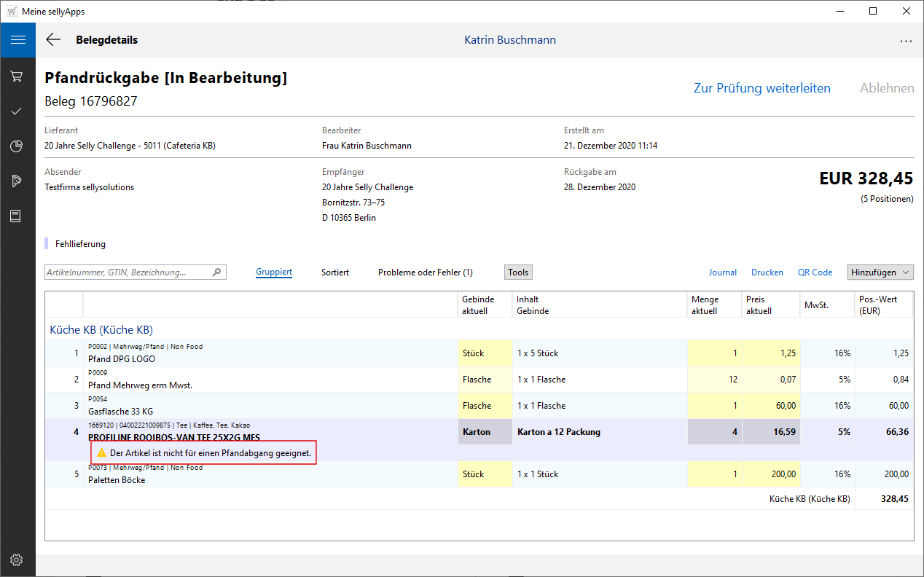Image resolution: width=924 pixels, height=577 pixels.
Task: Expand the Hinzufügen dropdown
Action: 880,272
